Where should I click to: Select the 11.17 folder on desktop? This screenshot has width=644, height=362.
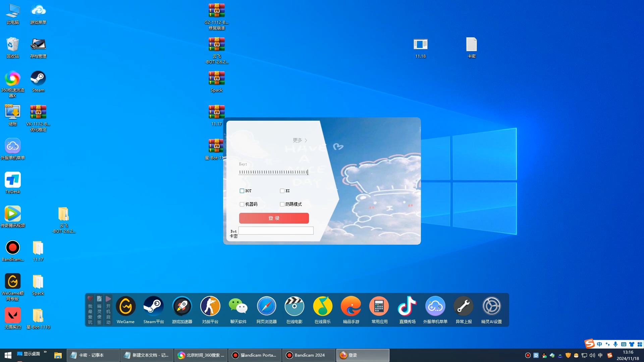38,251
